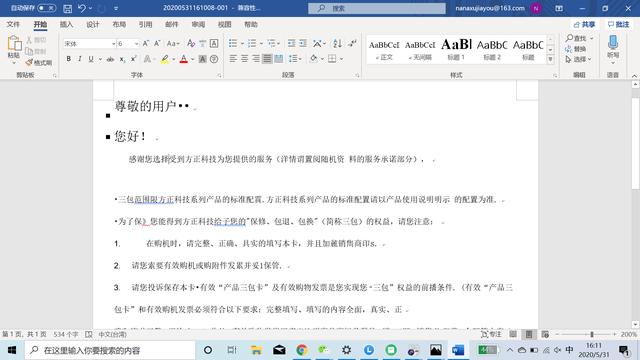Toggle Show/Hide paragraph marks
Screen dimensions: 640x360
tap(353, 43)
